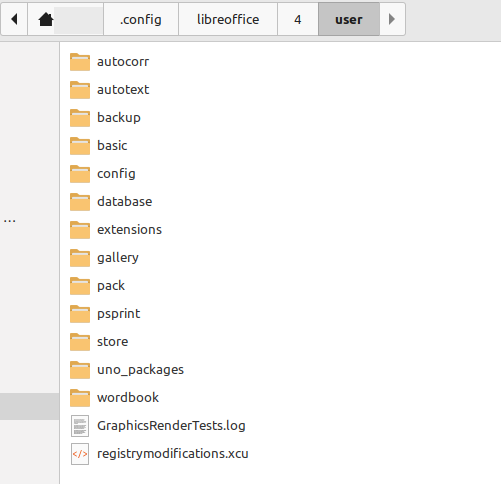Select the registrymodifications.xcu file name
This screenshot has width=501, height=484.
pyautogui.click(x=173, y=454)
